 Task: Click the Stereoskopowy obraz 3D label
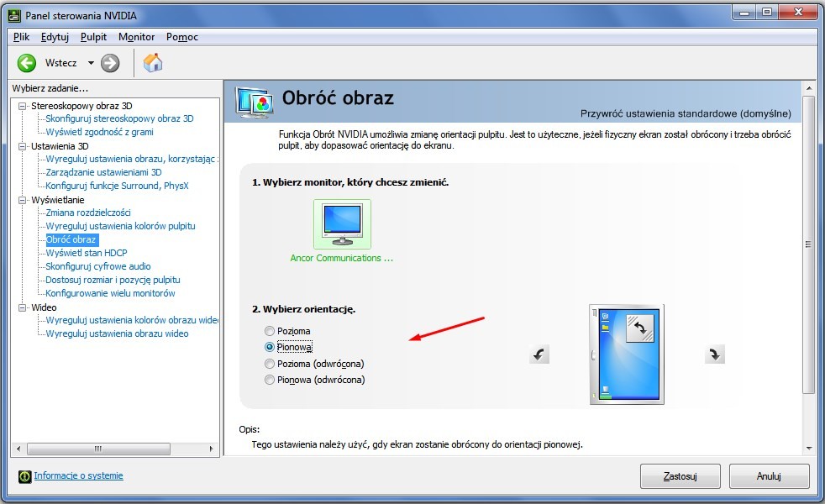pos(81,106)
